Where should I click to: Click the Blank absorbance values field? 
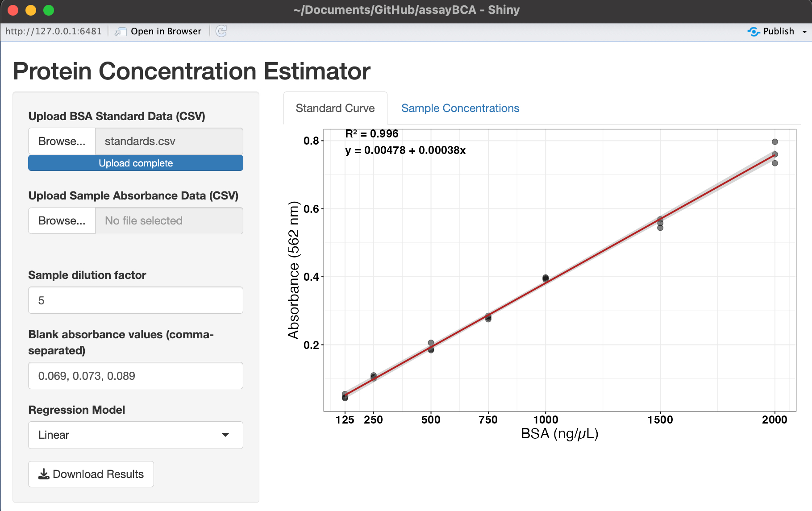(x=135, y=376)
